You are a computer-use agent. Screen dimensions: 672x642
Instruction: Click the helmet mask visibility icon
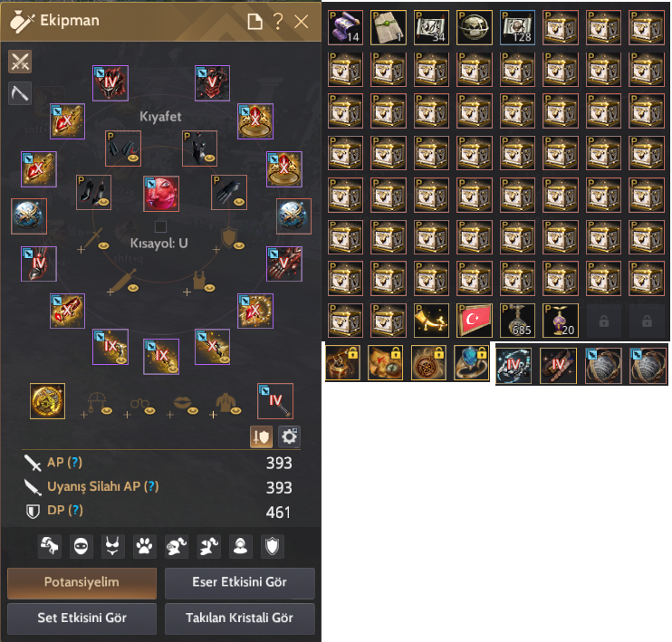[x=81, y=546]
